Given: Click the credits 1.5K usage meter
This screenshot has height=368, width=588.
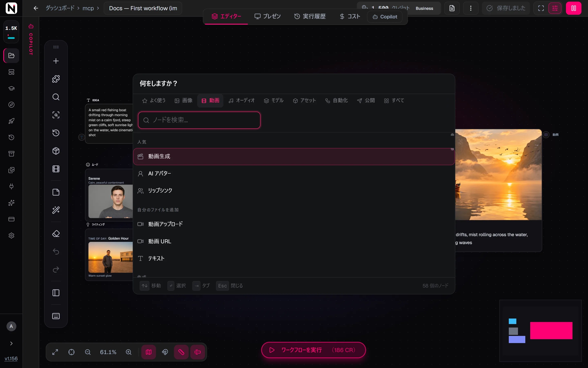Looking at the screenshot, I should coord(11,32).
